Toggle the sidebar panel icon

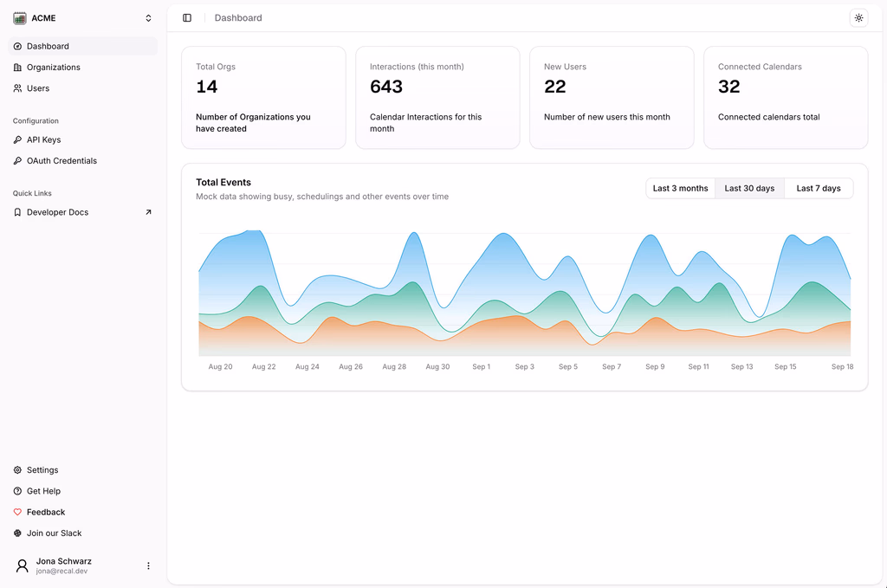pyautogui.click(x=187, y=18)
